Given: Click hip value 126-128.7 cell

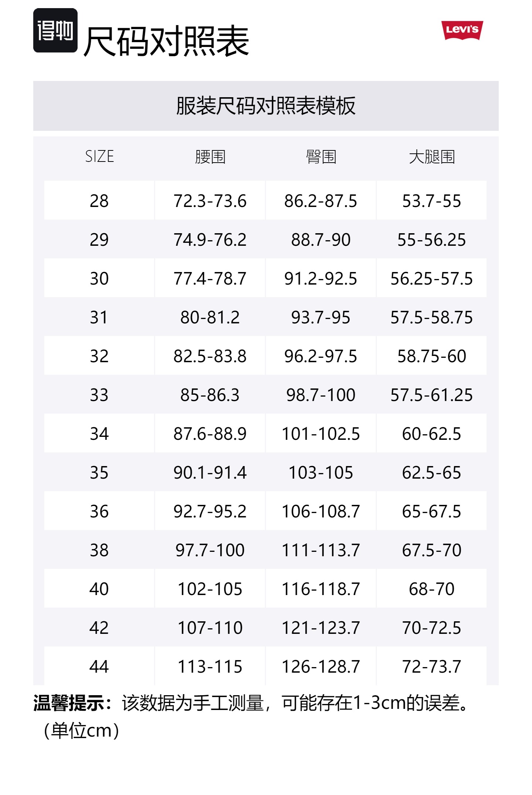Looking at the screenshot, I should [321, 667].
